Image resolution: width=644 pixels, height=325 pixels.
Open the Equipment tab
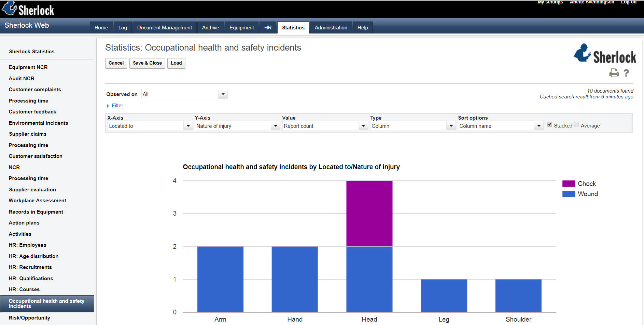point(242,28)
